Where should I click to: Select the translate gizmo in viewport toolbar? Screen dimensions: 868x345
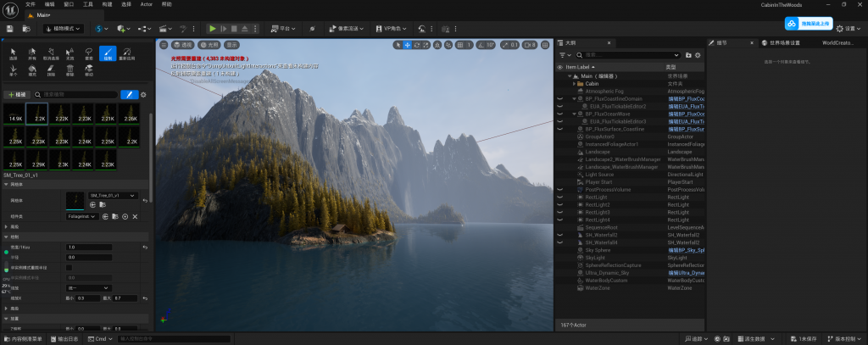coord(408,44)
